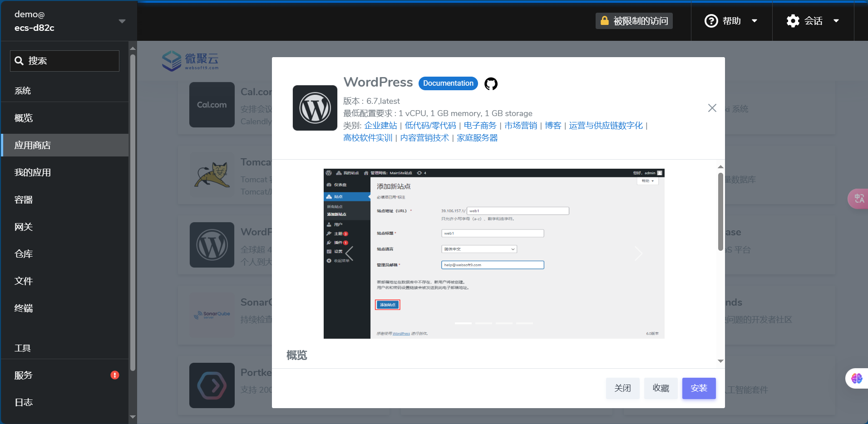Open the AI assistant floating button
The height and width of the screenshot is (424, 868).
coord(857,378)
